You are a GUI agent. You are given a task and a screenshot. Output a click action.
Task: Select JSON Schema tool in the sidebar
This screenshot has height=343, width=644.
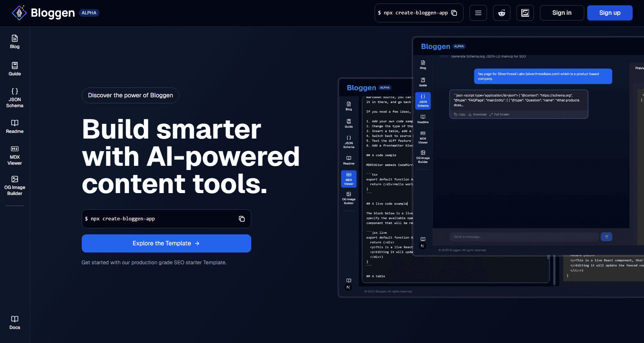click(x=15, y=98)
